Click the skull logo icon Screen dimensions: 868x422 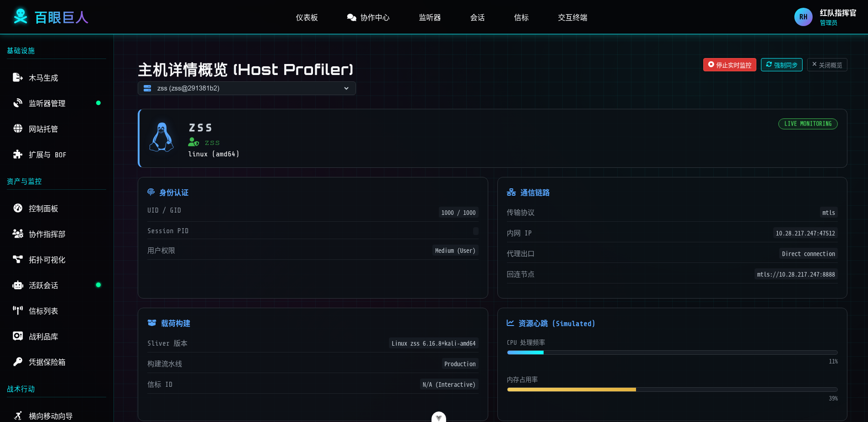(20, 16)
